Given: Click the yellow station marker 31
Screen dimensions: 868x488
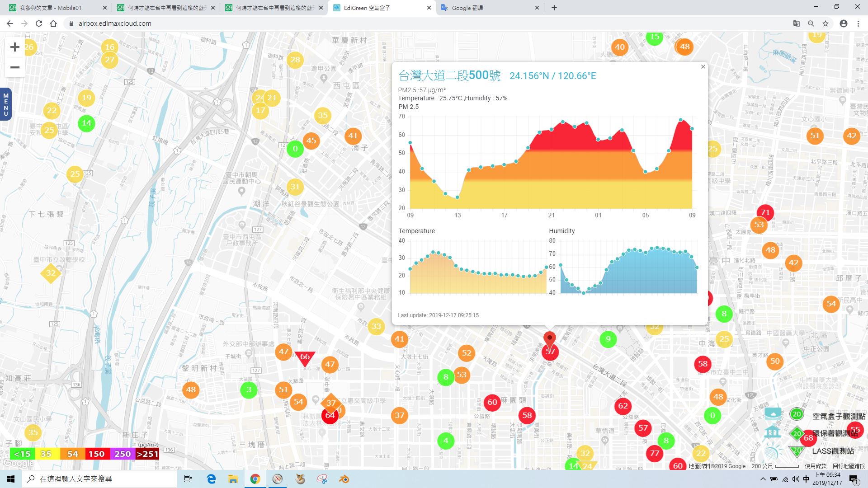Looking at the screenshot, I should 295,187.
